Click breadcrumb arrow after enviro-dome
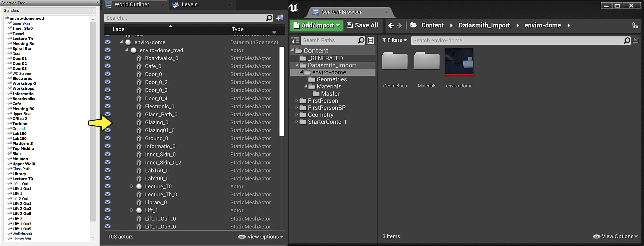This screenshot has width=644, height=246. [x=569, y=25]
